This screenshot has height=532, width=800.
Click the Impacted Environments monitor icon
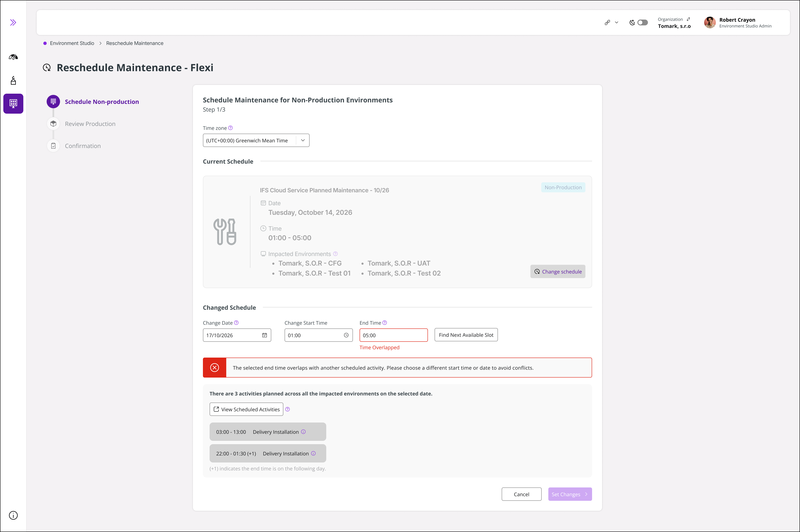(x=263, y=254)
